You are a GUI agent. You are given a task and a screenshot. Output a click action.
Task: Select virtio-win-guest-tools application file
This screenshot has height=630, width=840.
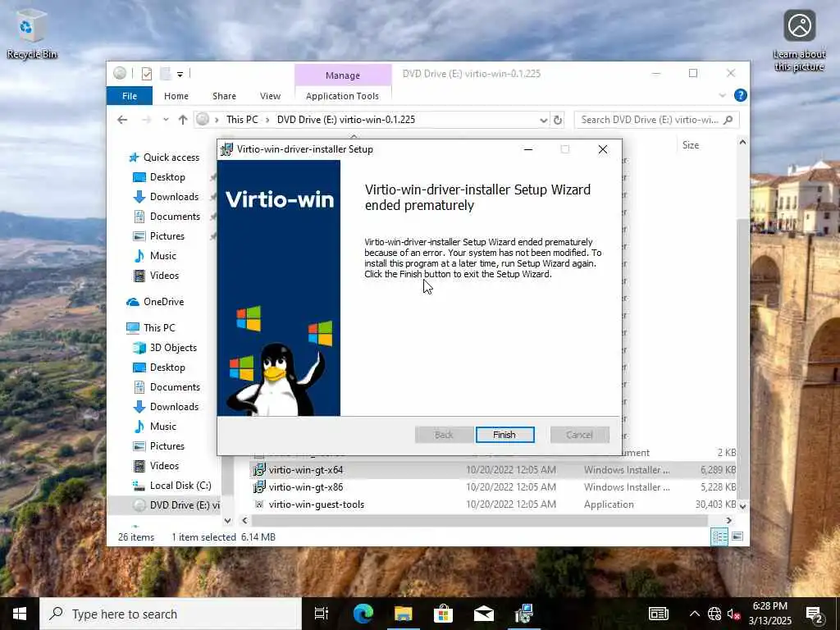(x=316, y=504)
